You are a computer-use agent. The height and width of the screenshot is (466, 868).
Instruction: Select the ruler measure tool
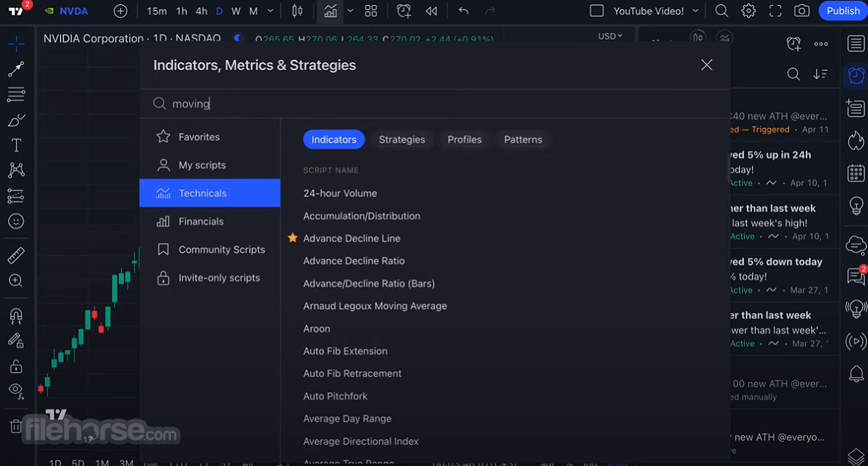coord(16,255)
